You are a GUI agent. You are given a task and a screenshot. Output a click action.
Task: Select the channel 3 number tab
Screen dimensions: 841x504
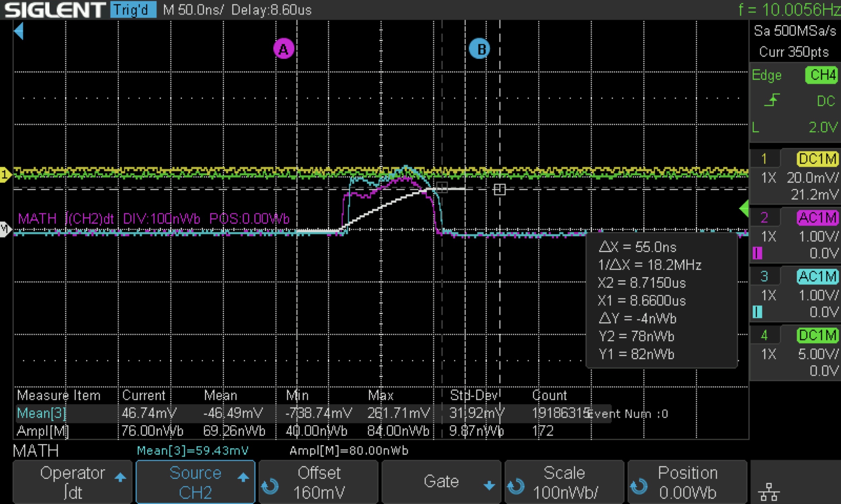coord(765,277)
